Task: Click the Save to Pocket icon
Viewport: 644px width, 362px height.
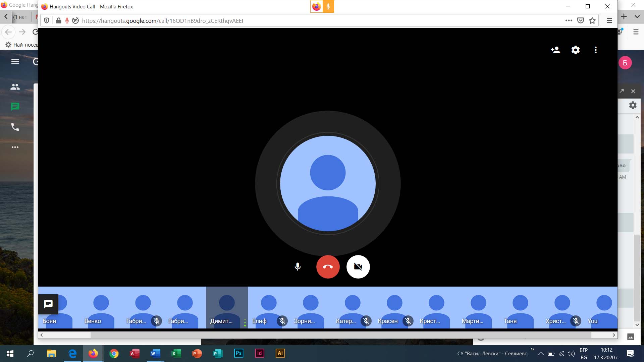Action: pos(581,20)
